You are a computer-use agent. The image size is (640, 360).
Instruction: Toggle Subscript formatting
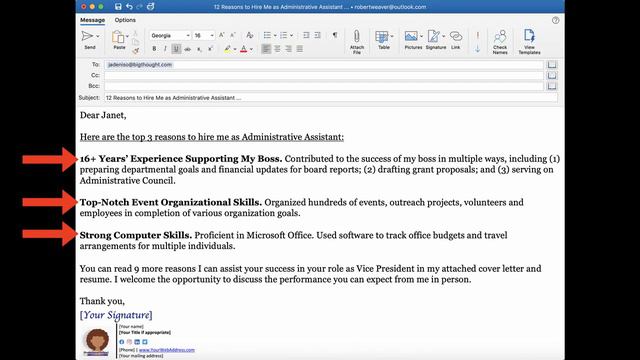[x=199, y=49]
